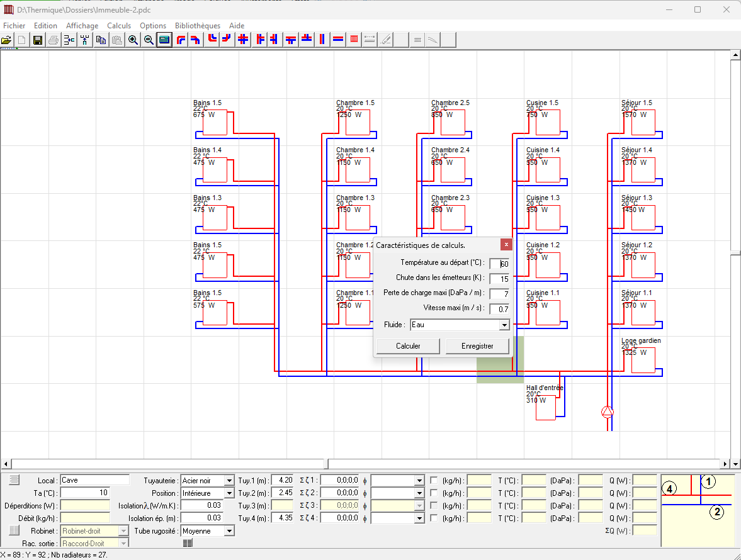
Task: Zoom in with the magnifier plus icon
Action: click(133, 40)
